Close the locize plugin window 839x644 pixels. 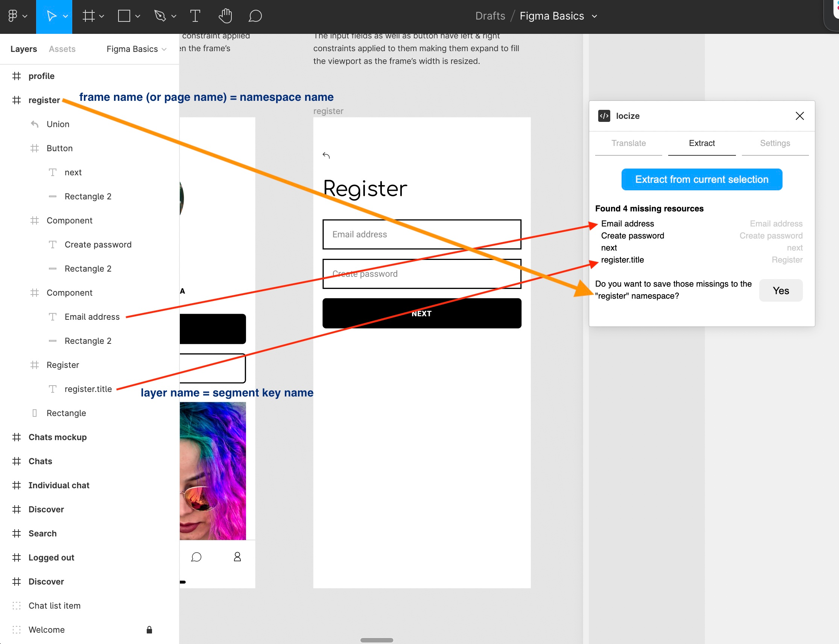tap(799, 116)
